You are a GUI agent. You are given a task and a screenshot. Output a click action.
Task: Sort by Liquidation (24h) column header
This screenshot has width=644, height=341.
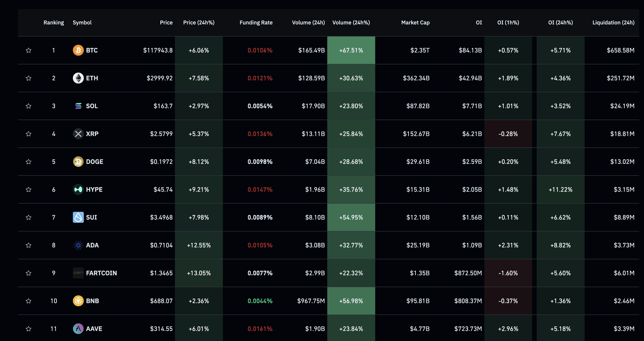coord(613,23)
